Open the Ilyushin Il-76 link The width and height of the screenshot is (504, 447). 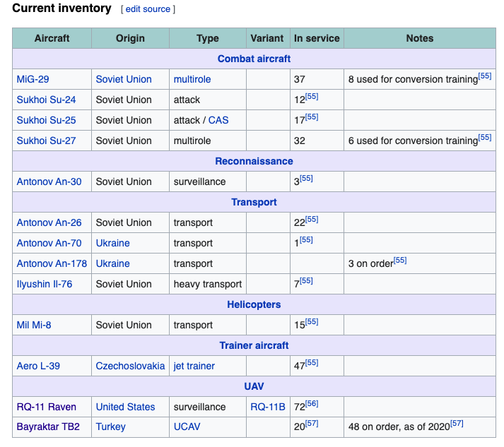[45, 284]
